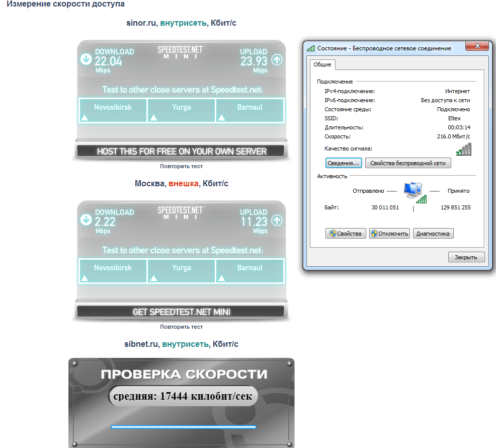Select Novosibirsk server in Москва widget
The height and width of the screenshot is (448, 496).
113,271
